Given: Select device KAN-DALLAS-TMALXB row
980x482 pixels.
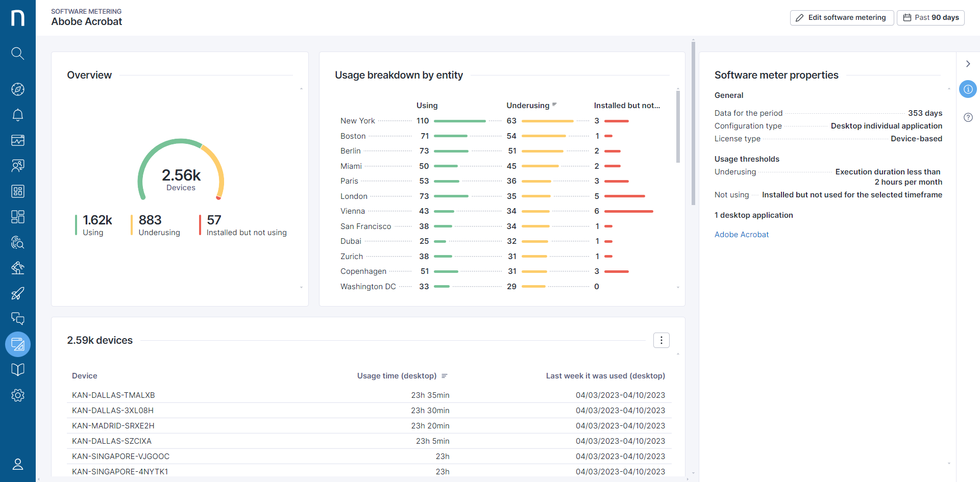Looking at the screenshot, I should 113,395.
